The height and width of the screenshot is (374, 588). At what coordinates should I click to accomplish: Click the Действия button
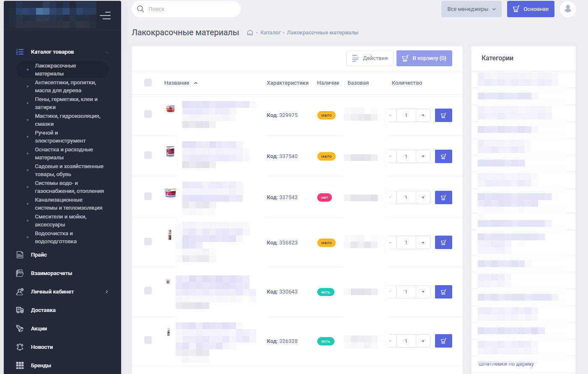(x=370, y=58)
